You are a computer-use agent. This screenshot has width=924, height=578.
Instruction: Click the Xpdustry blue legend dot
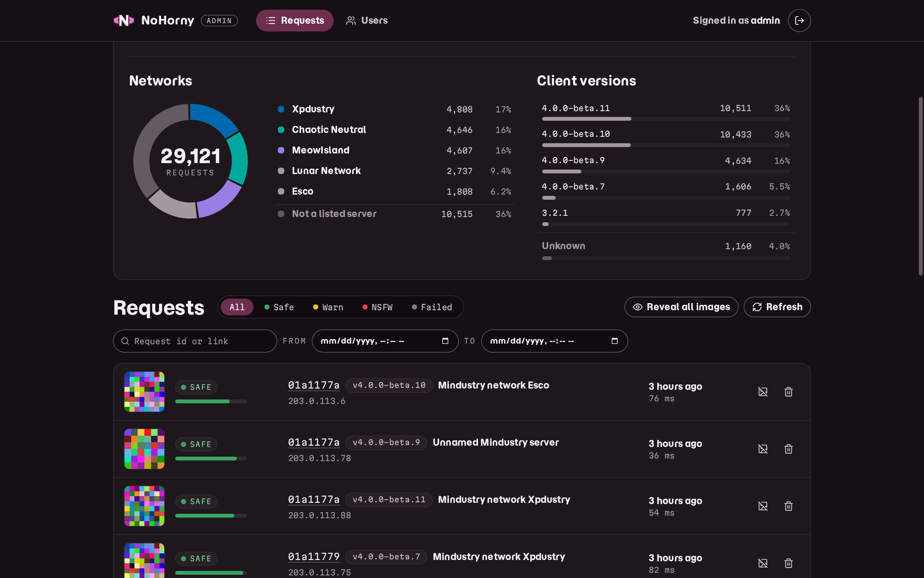[x=281, y=109]
